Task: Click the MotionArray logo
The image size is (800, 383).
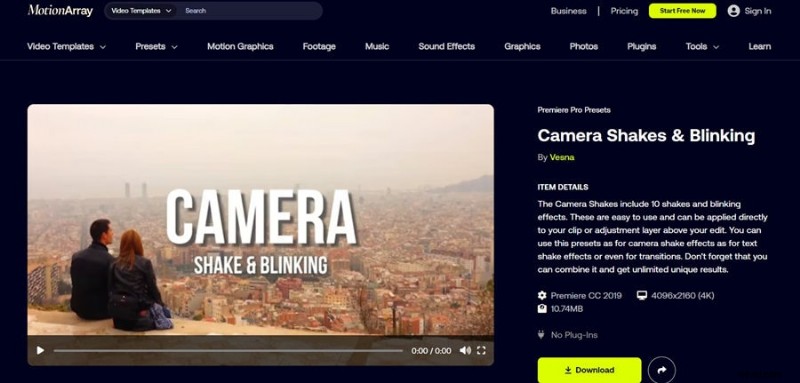Action: tap(60, 10)
